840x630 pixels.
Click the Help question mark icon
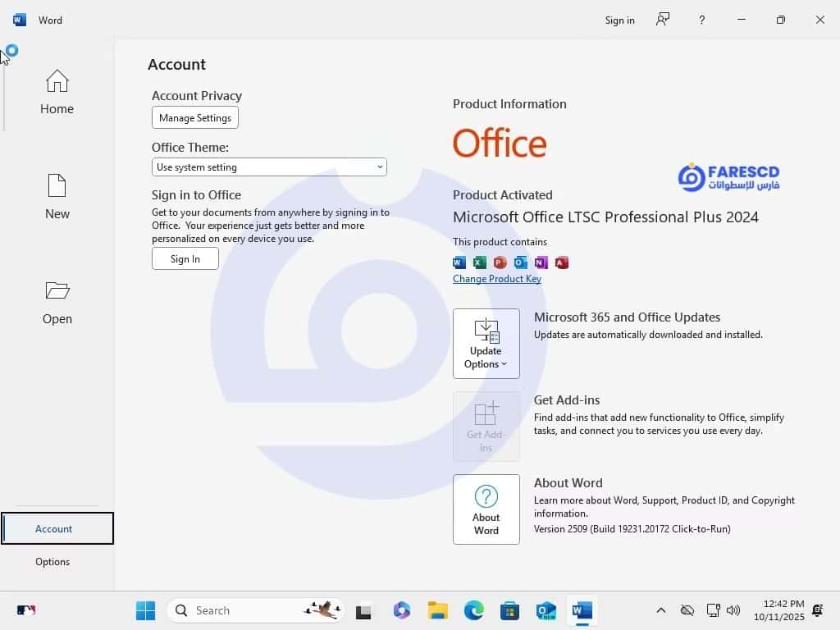(x=701, y=20)
